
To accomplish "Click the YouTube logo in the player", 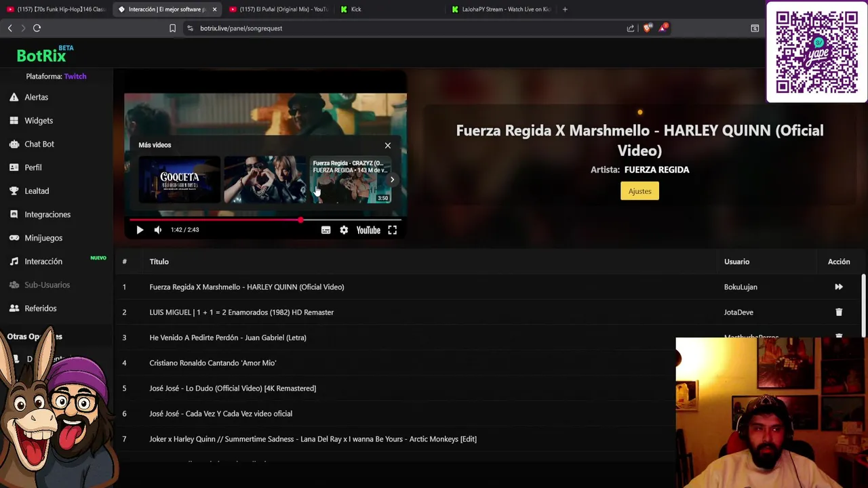I will (x=368, y=230).
